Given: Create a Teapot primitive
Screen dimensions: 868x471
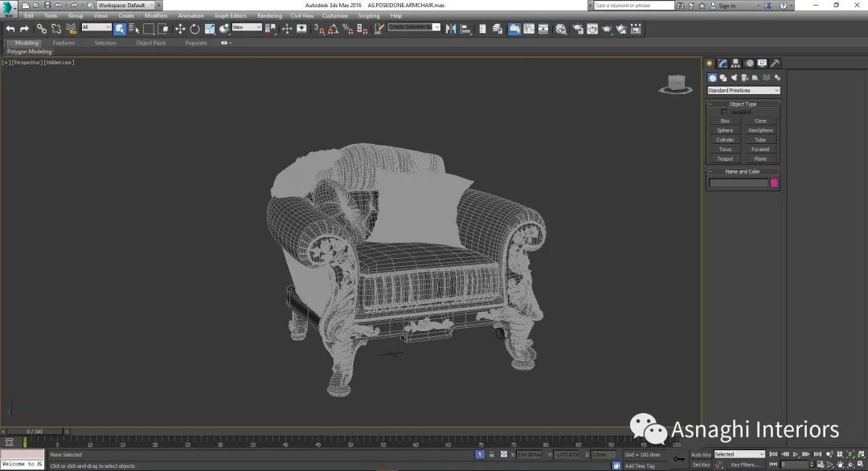Looking at the screenshot, I should [x=725, y=159].
